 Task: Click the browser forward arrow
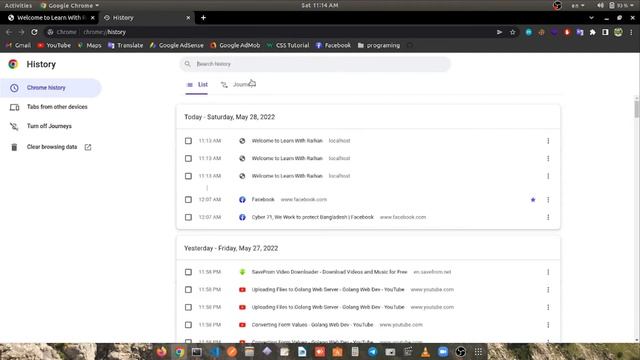(21, 32)
